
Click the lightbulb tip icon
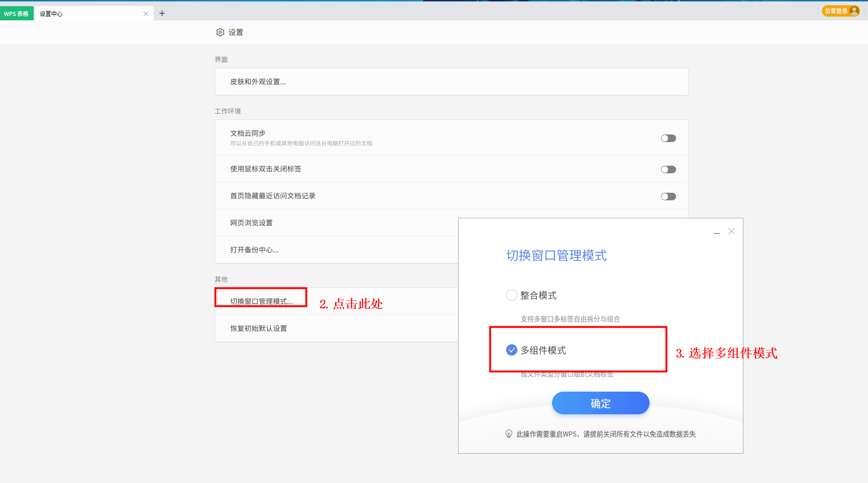[x=509, y=434]
